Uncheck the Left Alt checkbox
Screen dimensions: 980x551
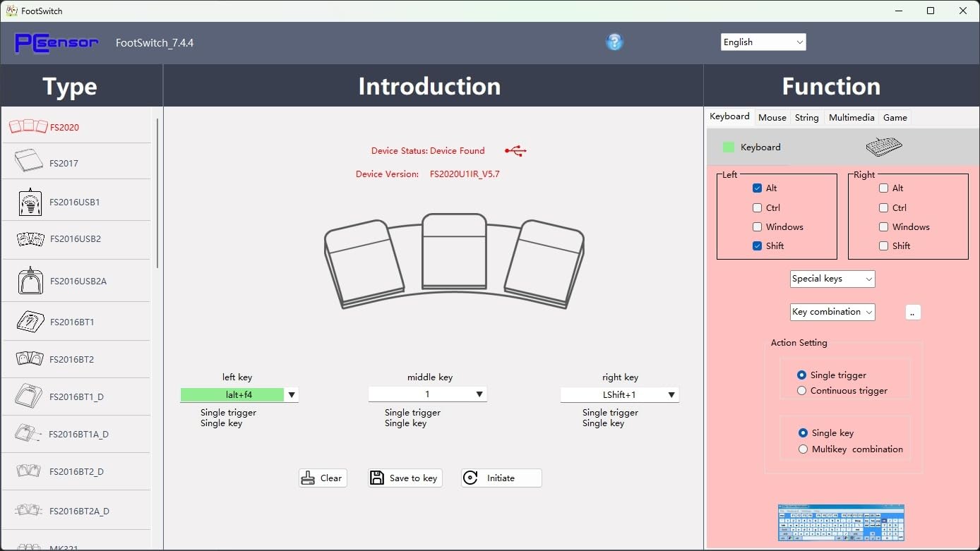pyautogui.click(x=757, y=188)
